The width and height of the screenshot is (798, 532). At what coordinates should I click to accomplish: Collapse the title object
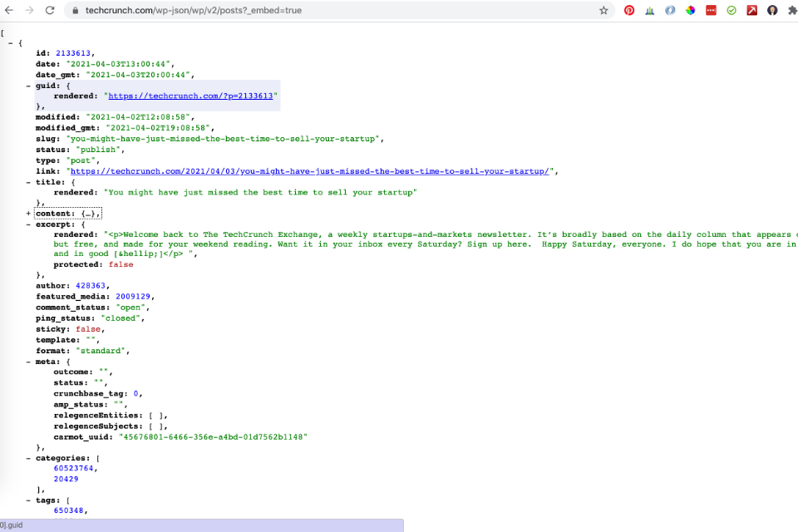pyautogui.click(x=28, y=182)
